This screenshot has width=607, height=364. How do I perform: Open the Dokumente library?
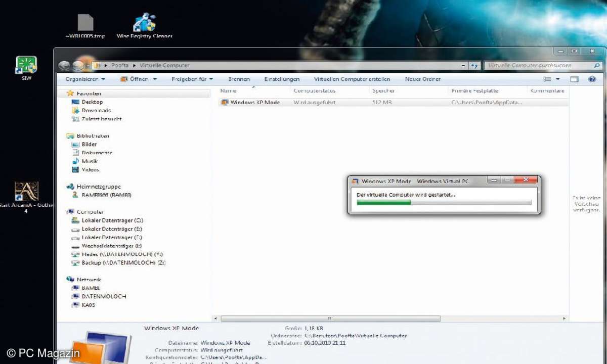[x=92, y=153]
